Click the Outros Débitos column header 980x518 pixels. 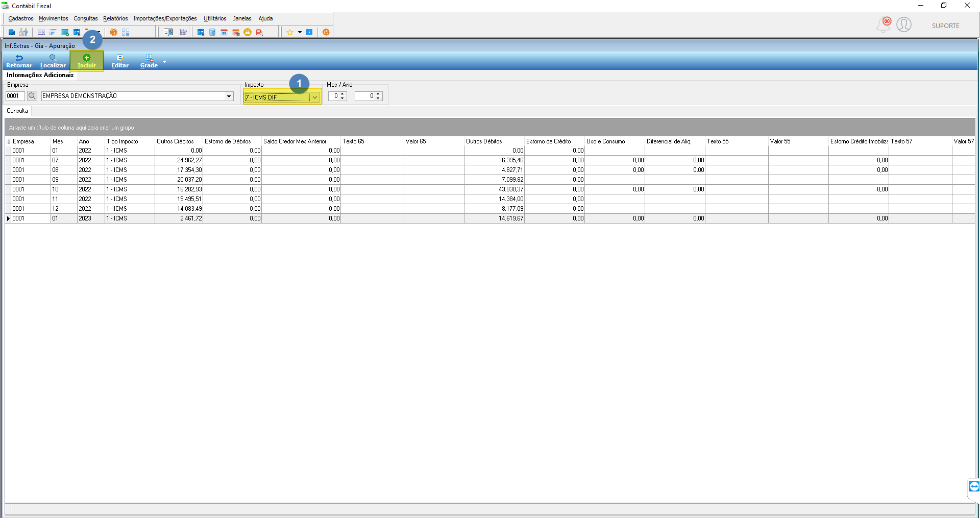pos(494,141)
